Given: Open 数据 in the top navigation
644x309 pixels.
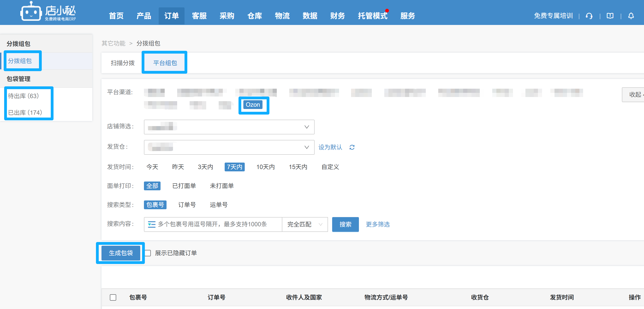Looking at the screenshot, I should [310, 16].
